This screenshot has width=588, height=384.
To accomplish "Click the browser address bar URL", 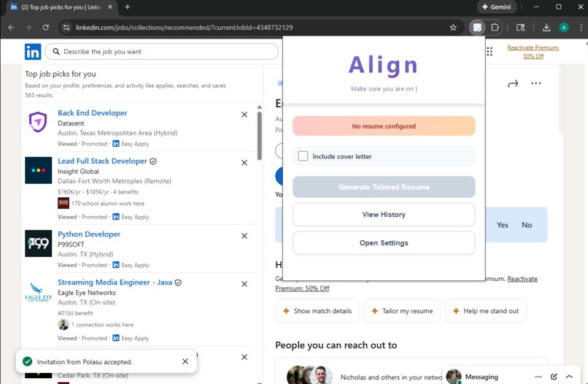I will [x=184, y=28].
